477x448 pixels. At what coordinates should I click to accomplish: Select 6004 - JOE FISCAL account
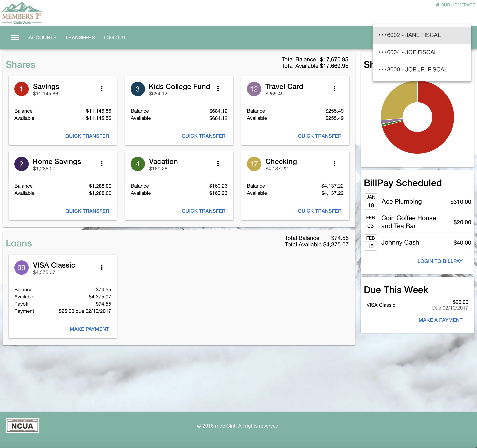pyautogui.click(x=422, y=52)
